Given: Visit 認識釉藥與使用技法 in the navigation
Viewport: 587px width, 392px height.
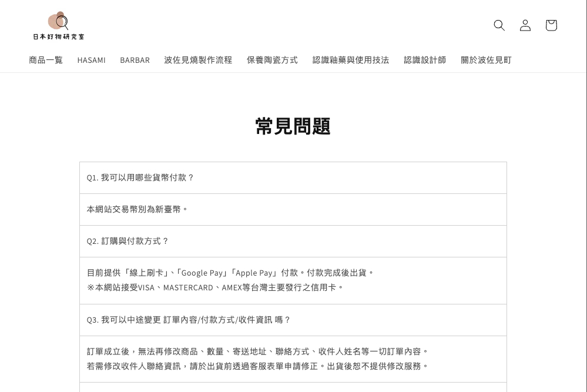Looking at the screenshot, I should coord(351,60).
